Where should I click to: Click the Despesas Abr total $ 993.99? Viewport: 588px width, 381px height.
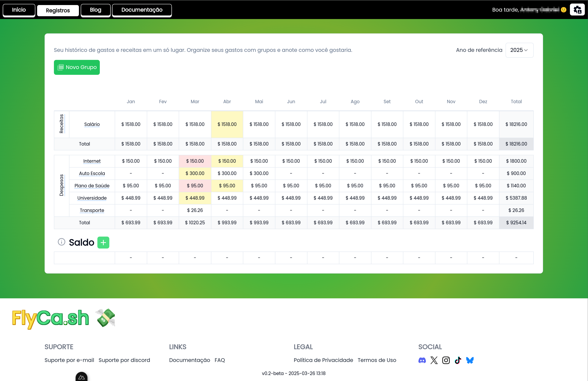point(227,223)
